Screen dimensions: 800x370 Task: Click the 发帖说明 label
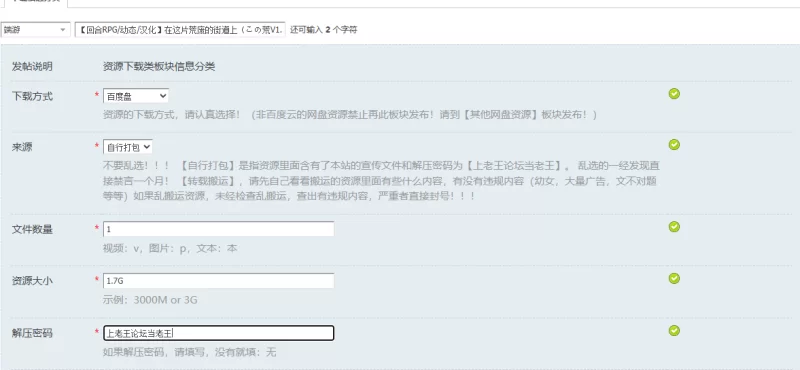32,67
